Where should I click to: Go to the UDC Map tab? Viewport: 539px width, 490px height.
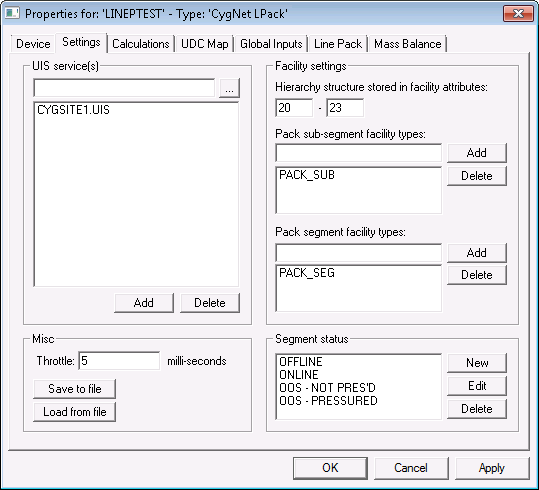205,44
